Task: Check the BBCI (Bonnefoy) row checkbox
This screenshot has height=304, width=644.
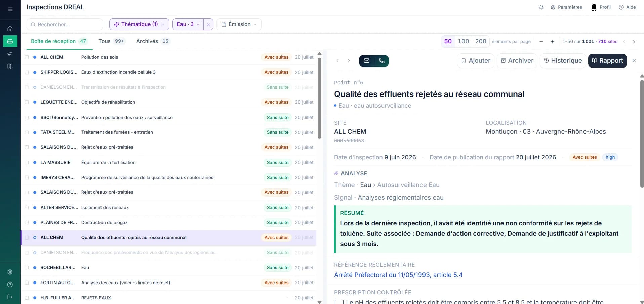Action: [27, 118]
